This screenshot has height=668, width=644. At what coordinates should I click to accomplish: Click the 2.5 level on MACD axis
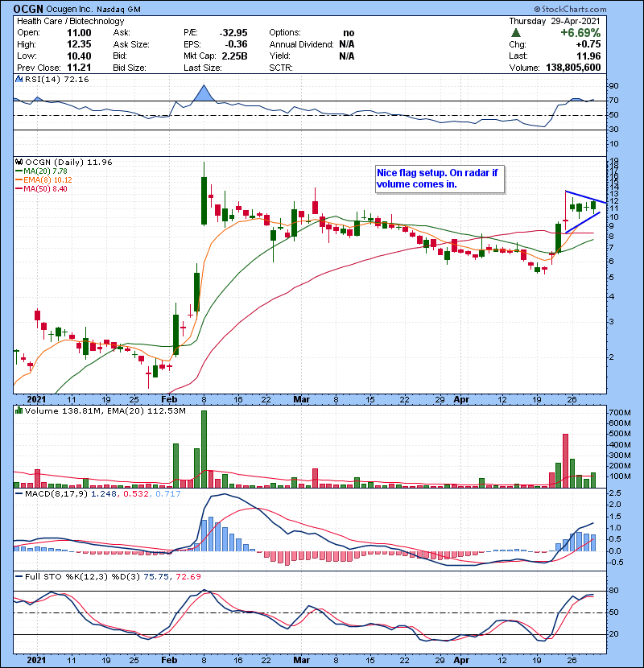click(x=615, y=493)
